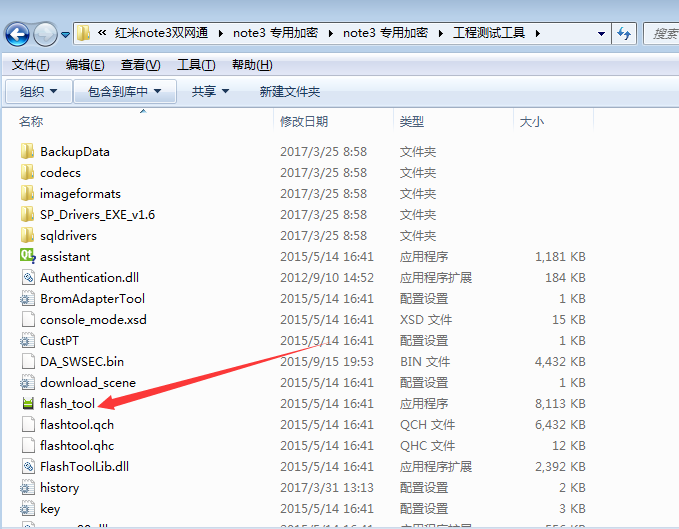679x529 pixels.
Task: Select the SP_Drivers_EXE_v1.6 folder icon
Action: pyautogui.click(x=27, y=214)
